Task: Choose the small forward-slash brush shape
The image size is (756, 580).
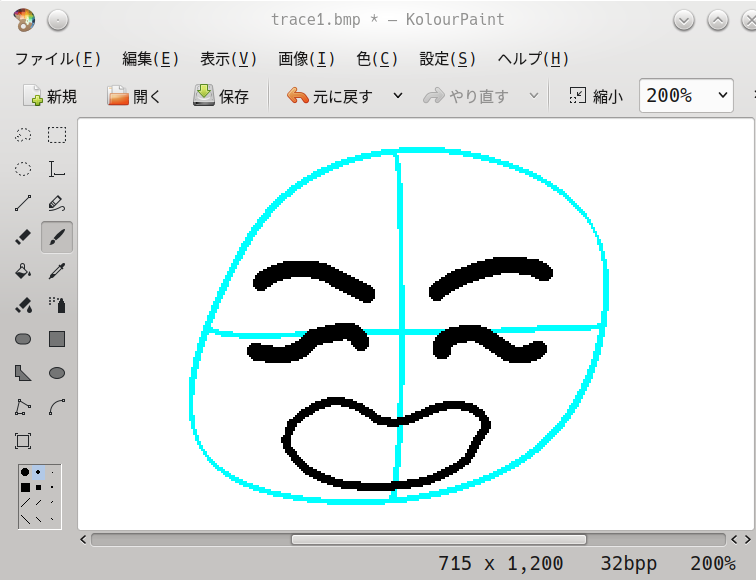Action: (x=52, y=503)
